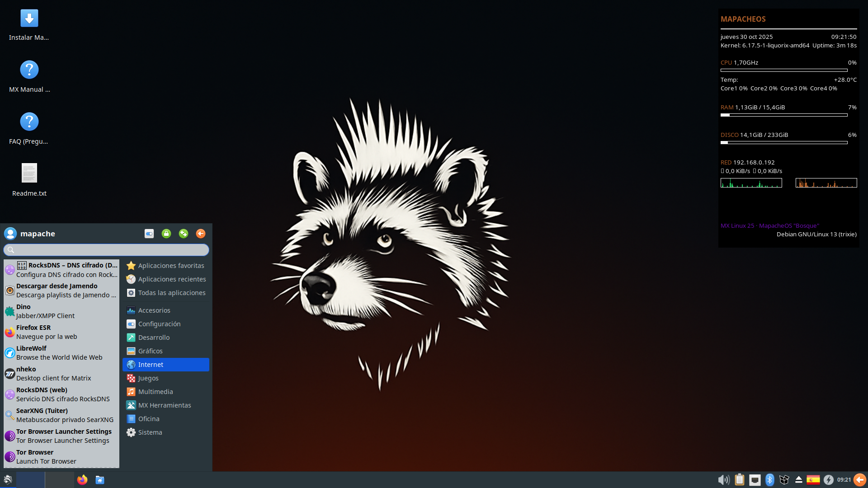This screenshot has width=868, height=488.
Task: Click the orange log out icon in menu
Action: 201,234
